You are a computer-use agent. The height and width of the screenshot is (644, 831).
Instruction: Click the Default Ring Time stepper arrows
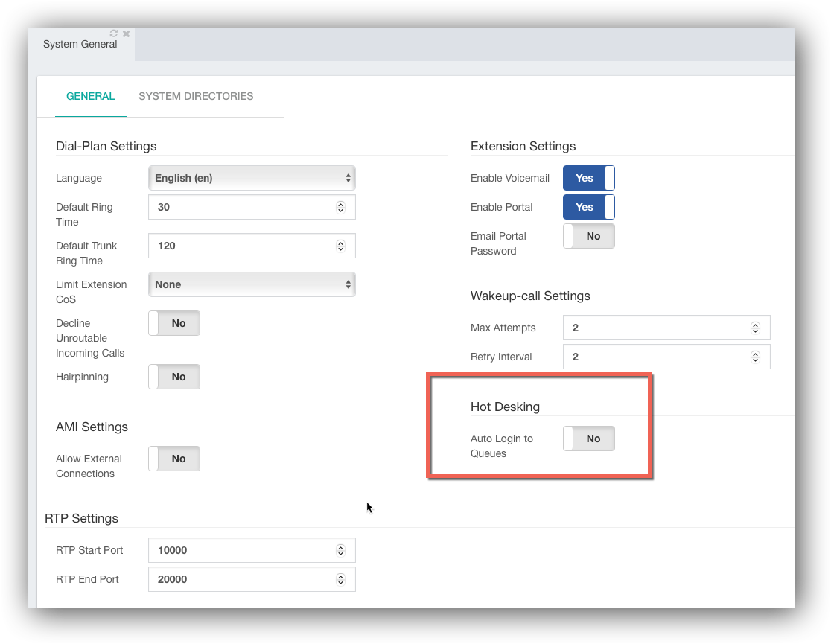click(340, 207)
